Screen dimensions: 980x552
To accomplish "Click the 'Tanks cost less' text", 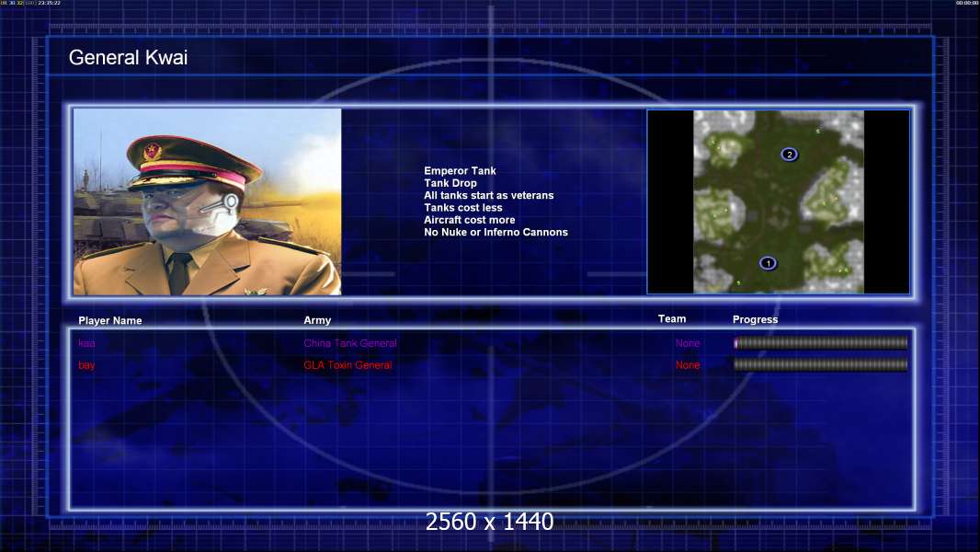I will [463, 208].
